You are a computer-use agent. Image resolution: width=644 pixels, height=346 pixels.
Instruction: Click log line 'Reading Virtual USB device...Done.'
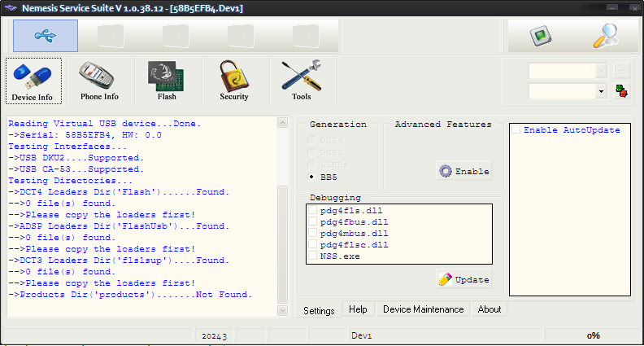[105, 124]
